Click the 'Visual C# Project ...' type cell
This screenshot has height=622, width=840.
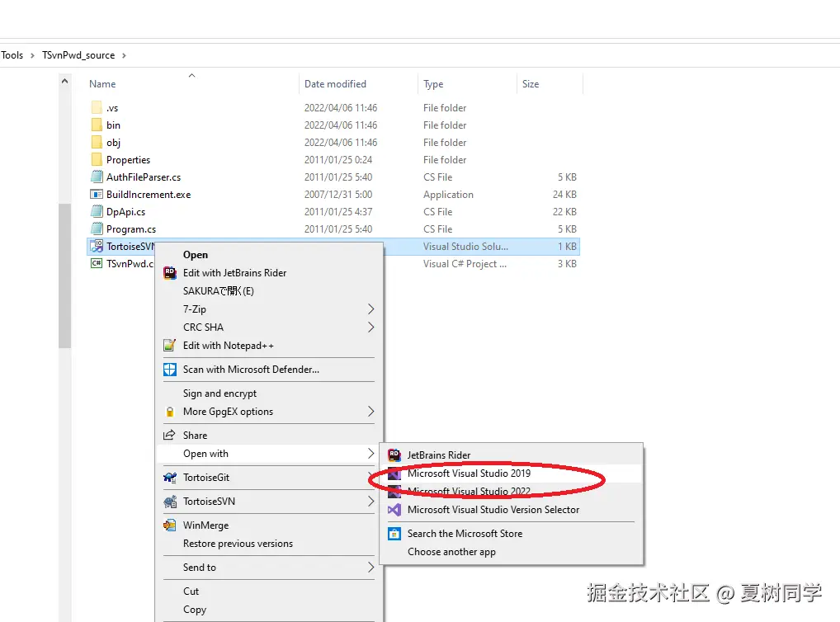(465, 264)
